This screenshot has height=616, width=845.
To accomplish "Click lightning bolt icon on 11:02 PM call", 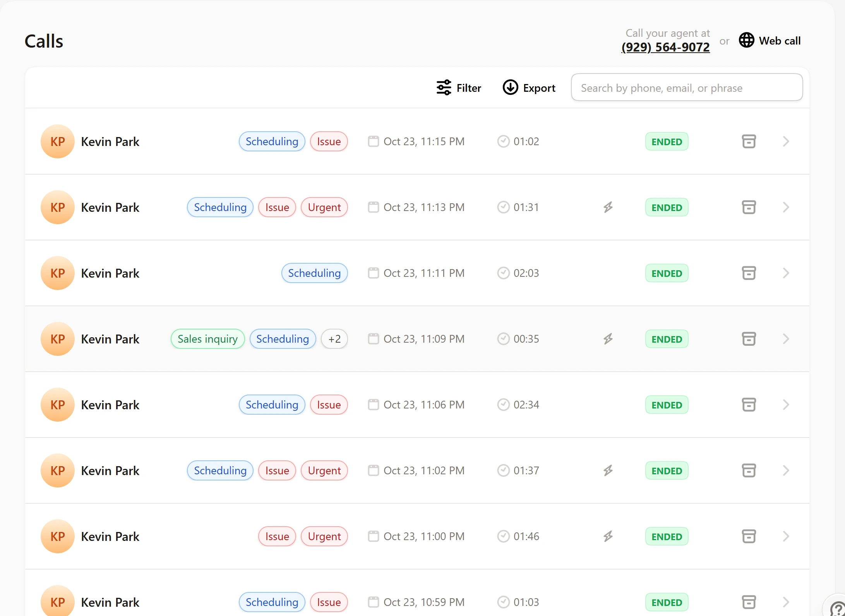I will coord(608,470).
